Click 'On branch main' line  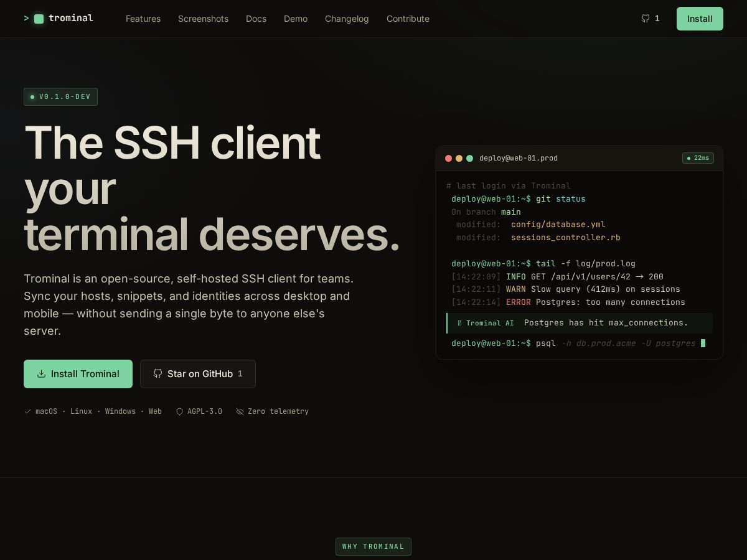coord(486,212)
